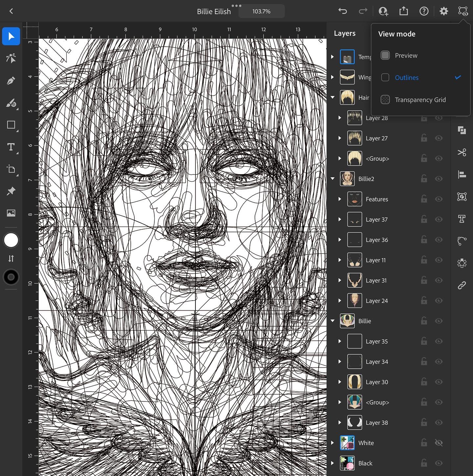Open the settings gear
473x476 pixels.
click(x=443, y=11)
